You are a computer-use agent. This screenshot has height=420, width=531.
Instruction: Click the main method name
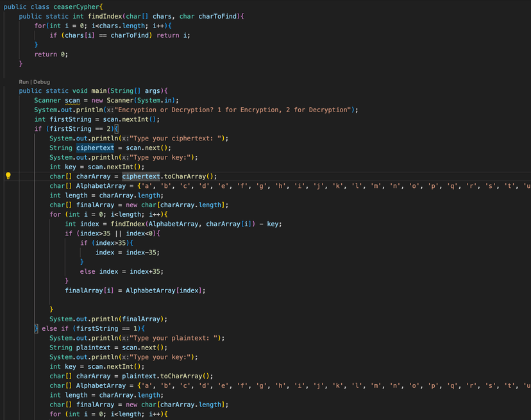tap(99, 91)
